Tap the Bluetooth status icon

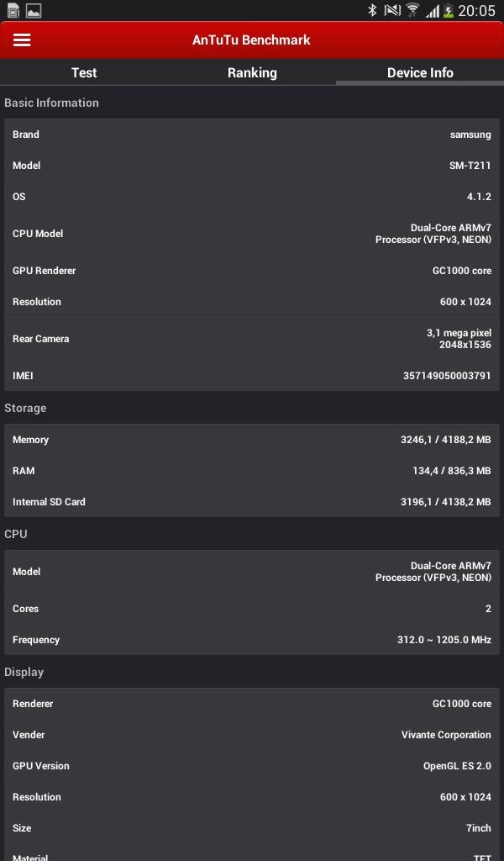tap(372, 10)
